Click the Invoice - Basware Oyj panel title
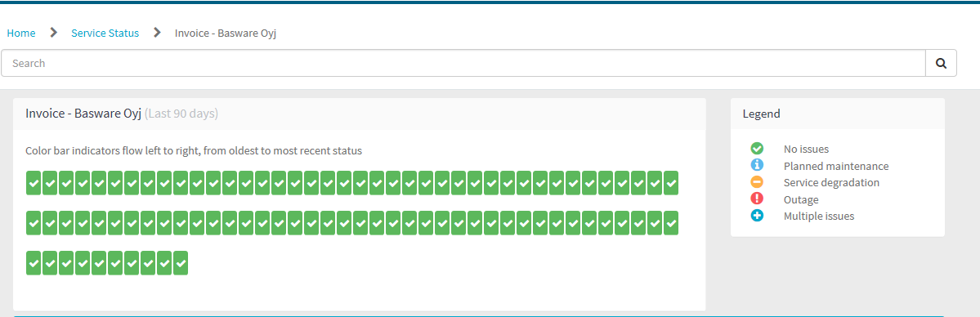This screenshot has height=317, width=980. pos(83,114)
